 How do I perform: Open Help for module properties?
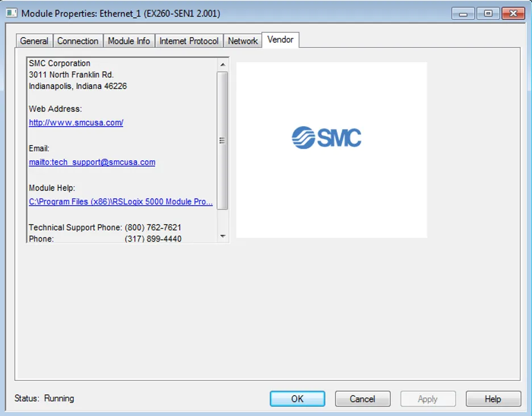click(x=493, y=399)
